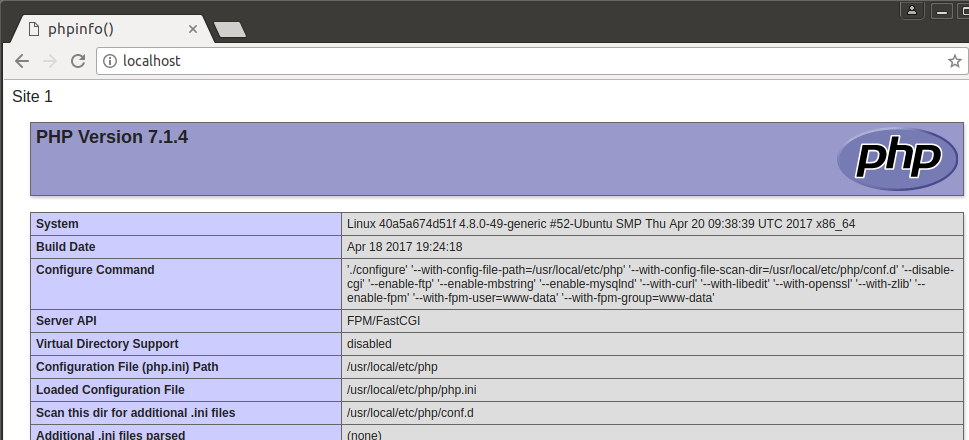Click the 'disabled' value cell
969x440 pixels.
point(652,344)
